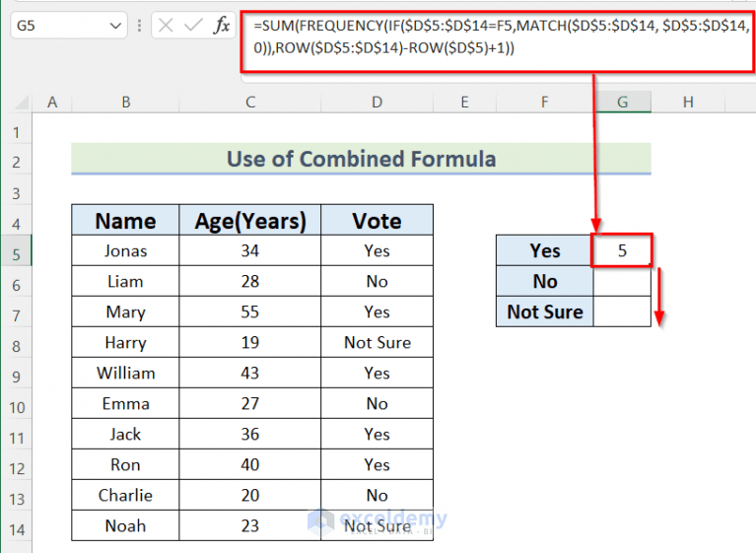Click the Select All corner triangle
This screenshot has height=553, width=756.
click(22, 103)
